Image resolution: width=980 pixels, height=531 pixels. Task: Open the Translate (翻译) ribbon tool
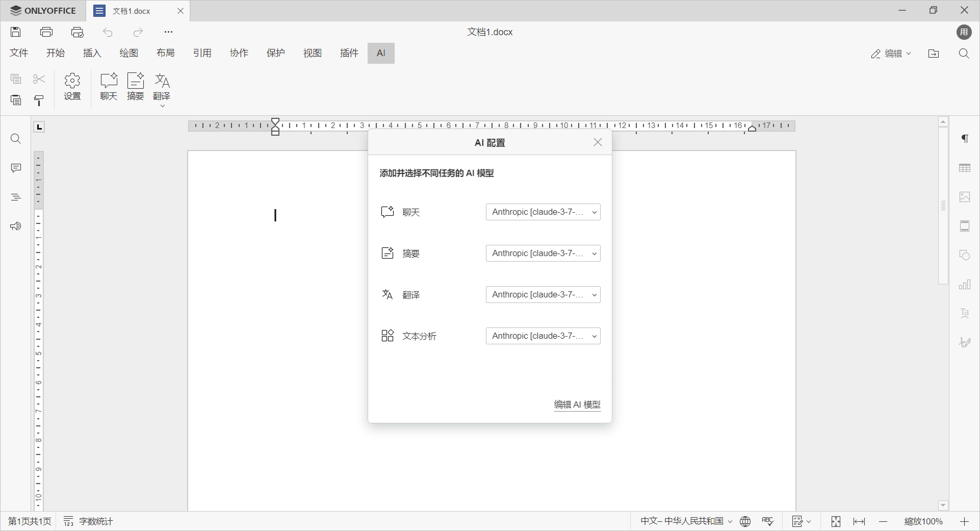162,86
